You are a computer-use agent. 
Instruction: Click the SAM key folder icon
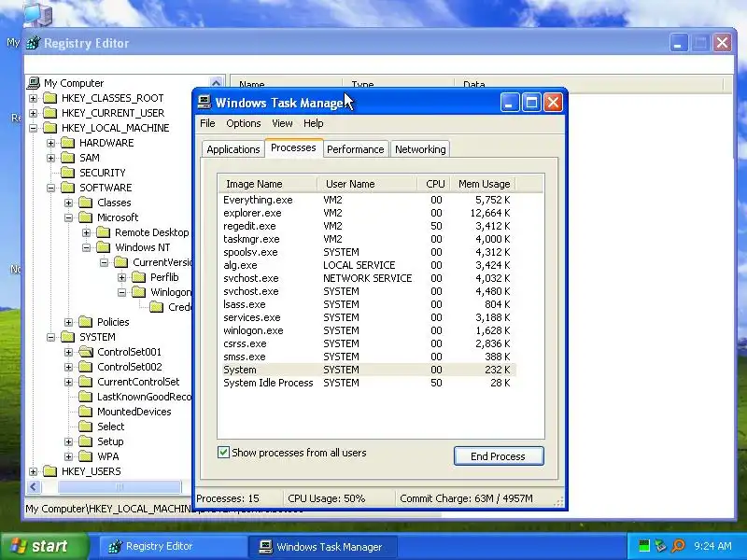(x=67, y=158)
